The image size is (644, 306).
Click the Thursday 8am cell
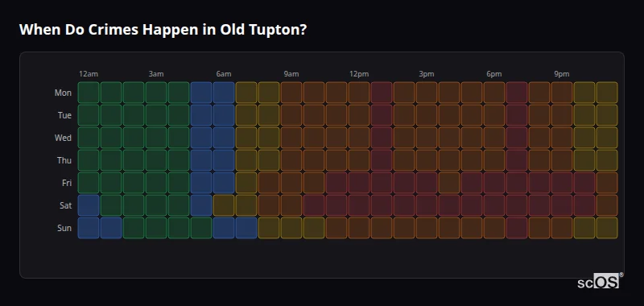[269, 160]
